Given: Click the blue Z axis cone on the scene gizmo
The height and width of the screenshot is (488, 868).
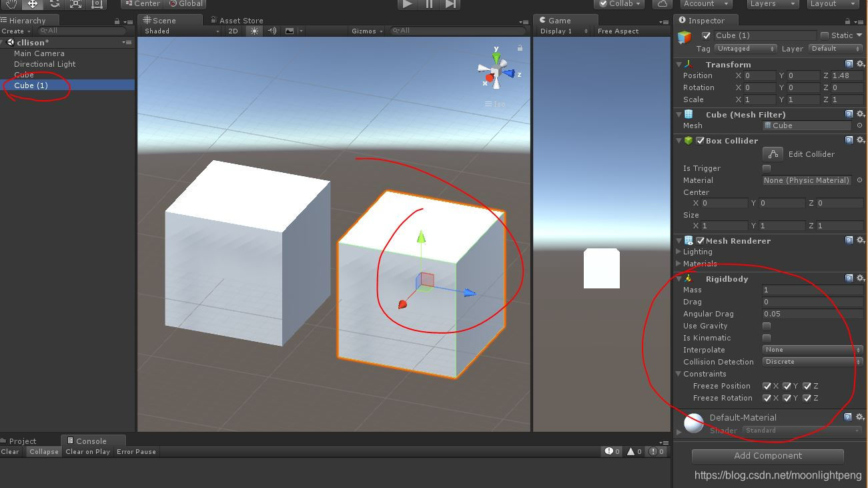Looking at the screenshot, I should click(x=510, y=73).
